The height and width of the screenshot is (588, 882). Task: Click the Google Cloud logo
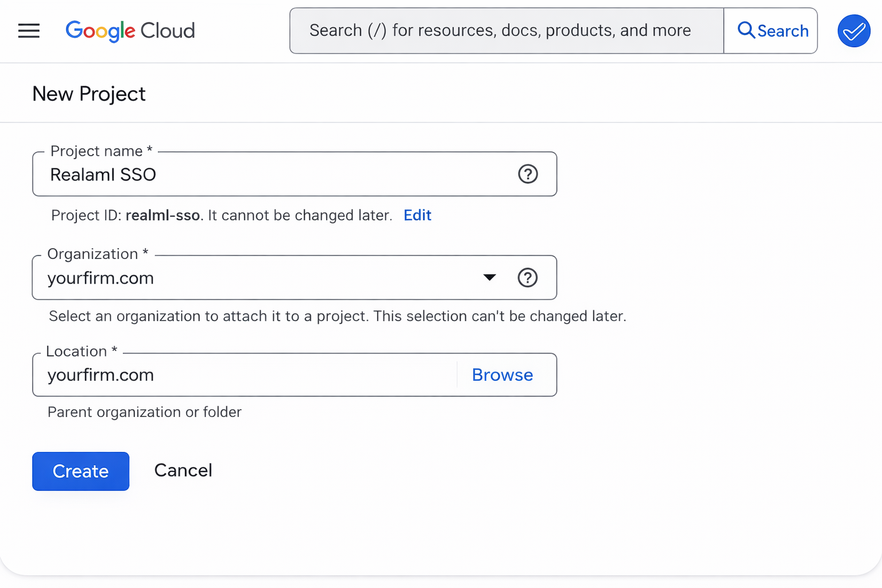click(x=130, y=30)
